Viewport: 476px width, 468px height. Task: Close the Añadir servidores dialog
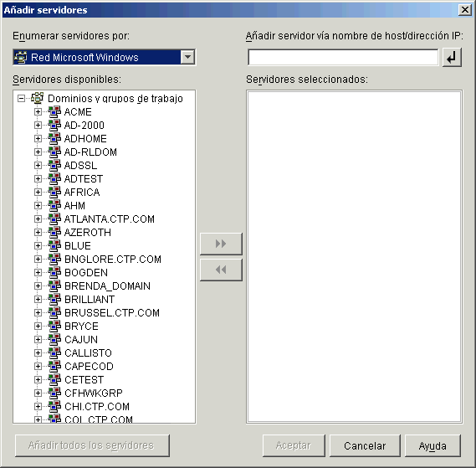coord(465,10)
